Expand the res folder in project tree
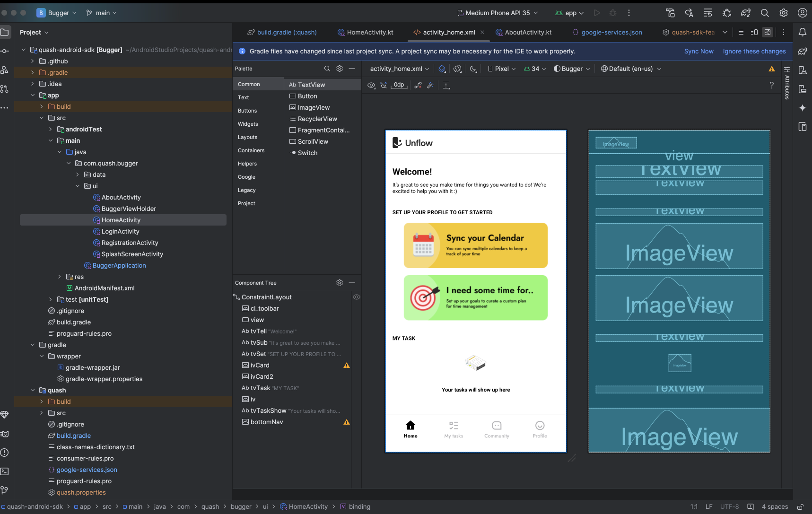The width and height of the screenshot is (812, 514). pyautogui.click(x=60, y=277)
